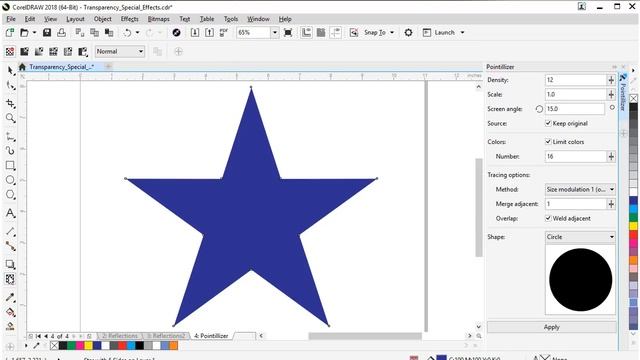
Task: Open the File menu
Action: 11,19
